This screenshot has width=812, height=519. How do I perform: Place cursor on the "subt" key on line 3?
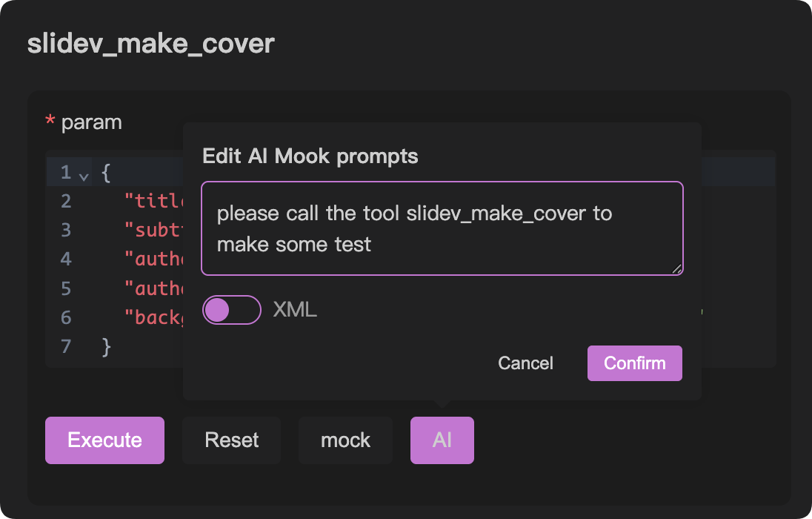click(x=154, y=231)
